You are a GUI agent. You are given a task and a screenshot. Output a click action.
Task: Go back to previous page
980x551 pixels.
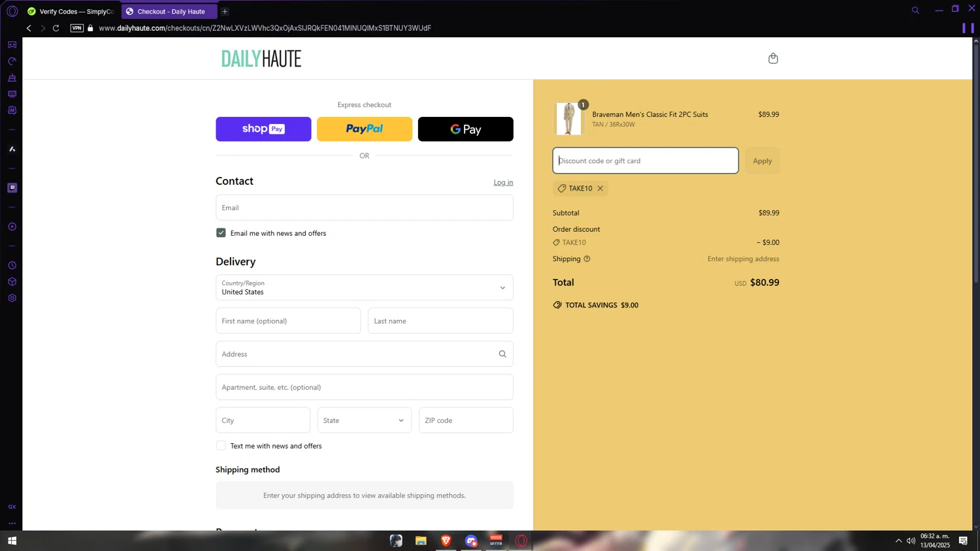[29, 28]
